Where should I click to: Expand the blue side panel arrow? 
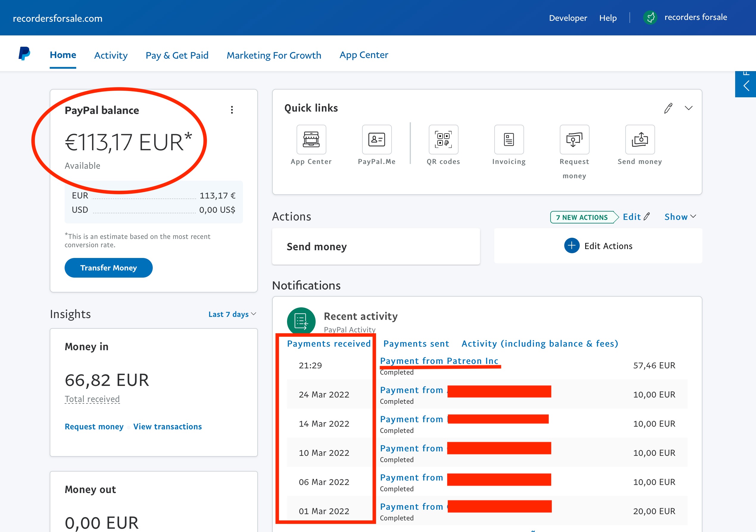point(746,86)
